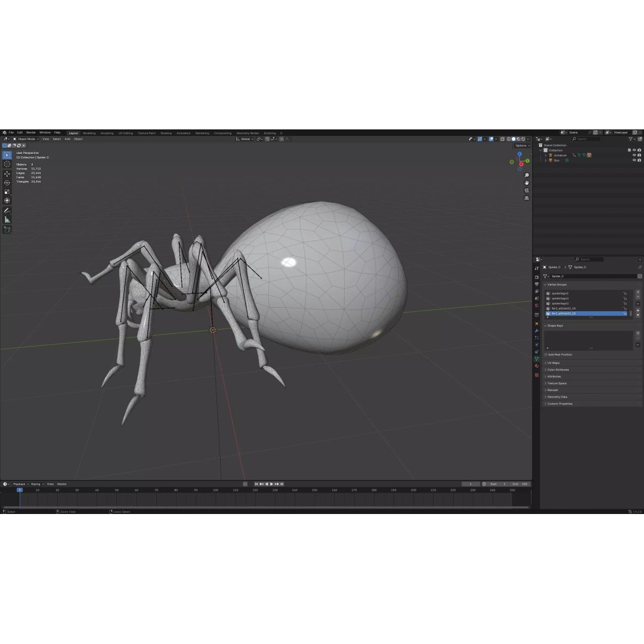The width and height of the screenshot is (644, 644).
Task: Open the Object Mode dropdown
Action: pyautogui.click(x=26, y=139)
